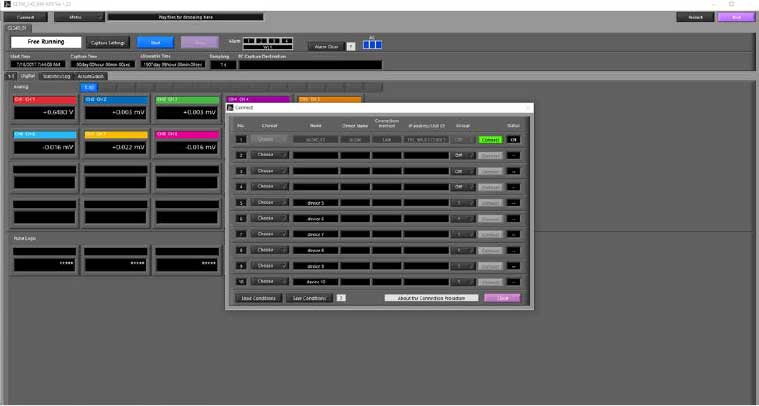Screen dimensions: 759x406
Task: Click the device 9 name field
Action: click(316, 266)
